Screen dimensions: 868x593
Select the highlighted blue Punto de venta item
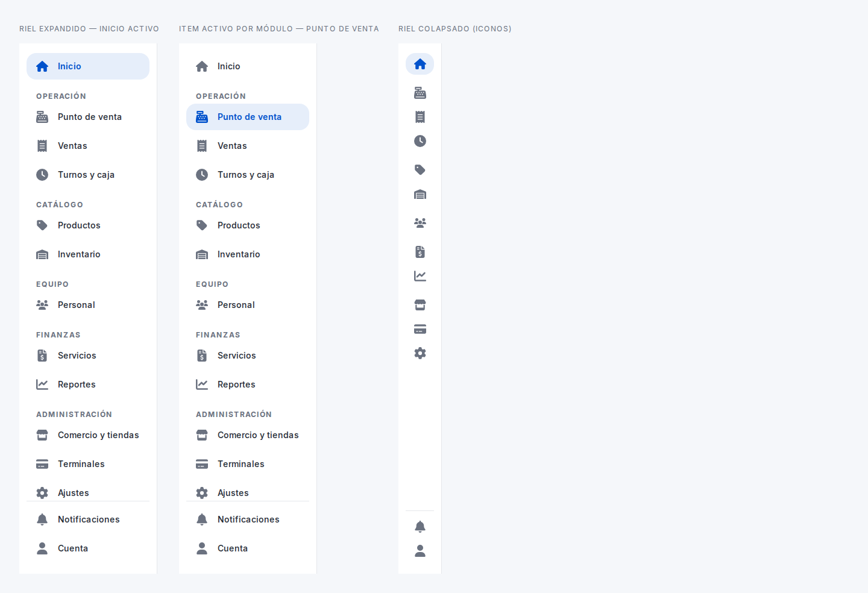(248, 117)
